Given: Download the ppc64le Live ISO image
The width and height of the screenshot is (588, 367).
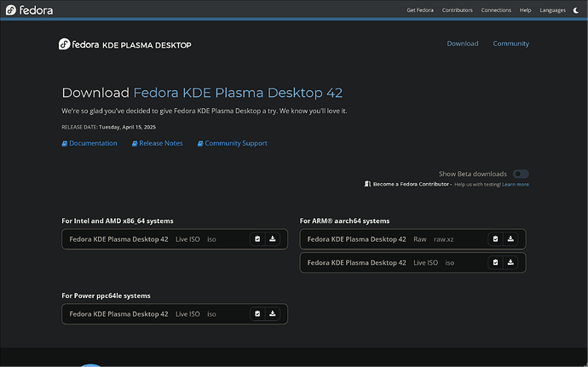Looking at the screenshot, I should (273, 313).
